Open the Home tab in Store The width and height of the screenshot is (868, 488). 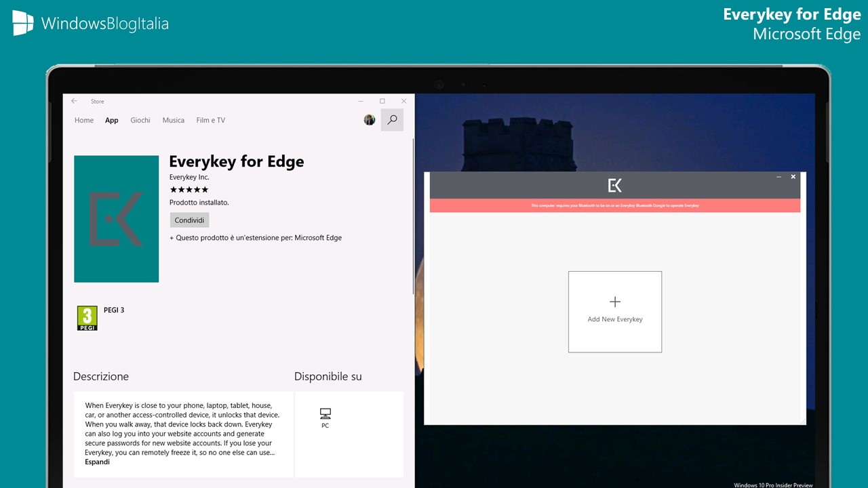tap(84, 120)
